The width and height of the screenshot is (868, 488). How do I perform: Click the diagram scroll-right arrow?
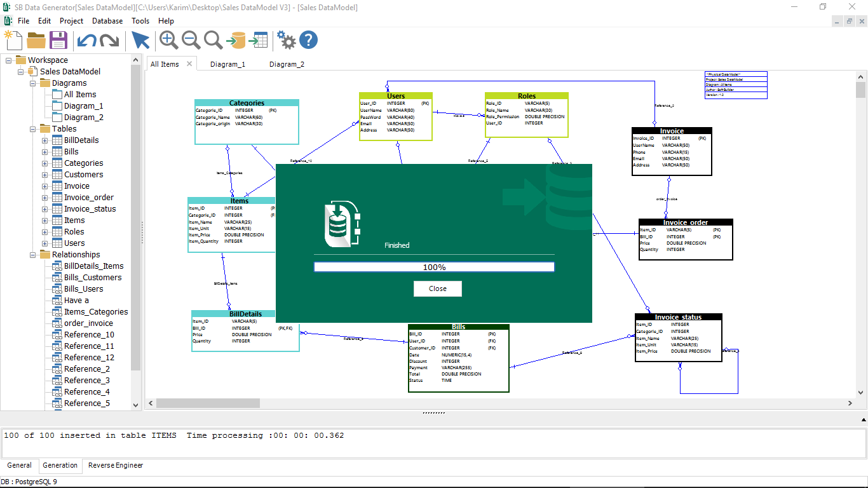(x=850, y=403)
